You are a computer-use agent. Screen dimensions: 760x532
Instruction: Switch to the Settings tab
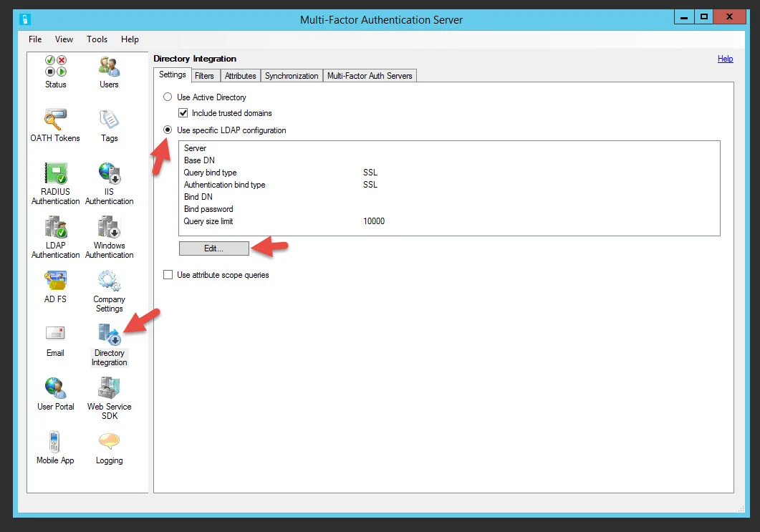pos(172,74)
